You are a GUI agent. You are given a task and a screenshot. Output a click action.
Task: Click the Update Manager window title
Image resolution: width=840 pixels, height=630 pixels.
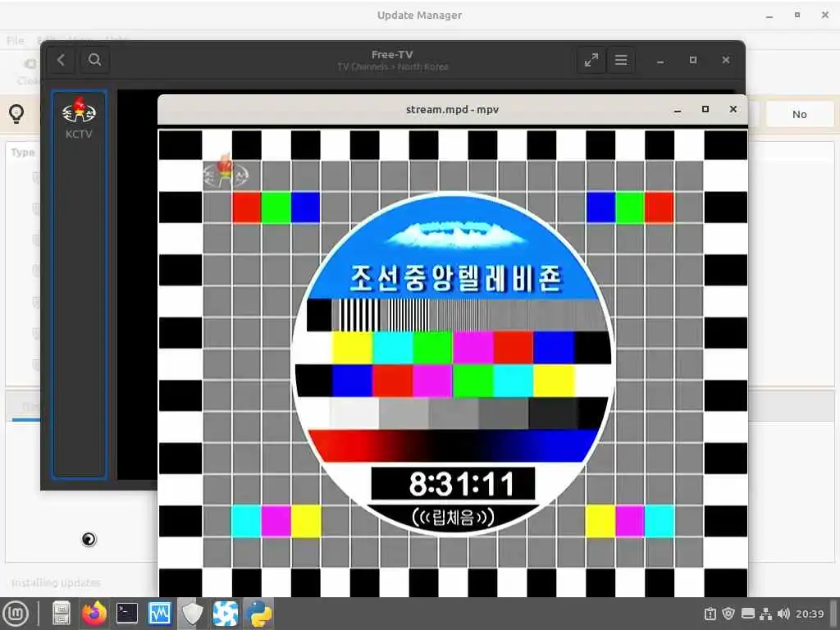pyautogui.click(x=419, y=16)
